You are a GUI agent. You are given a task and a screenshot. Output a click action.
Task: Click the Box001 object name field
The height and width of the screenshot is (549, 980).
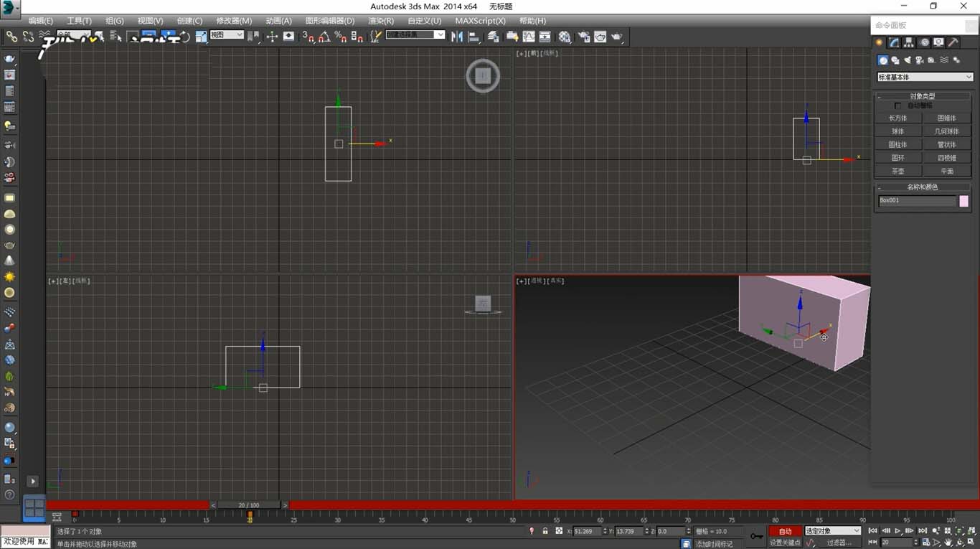click(x=917, y=201)
